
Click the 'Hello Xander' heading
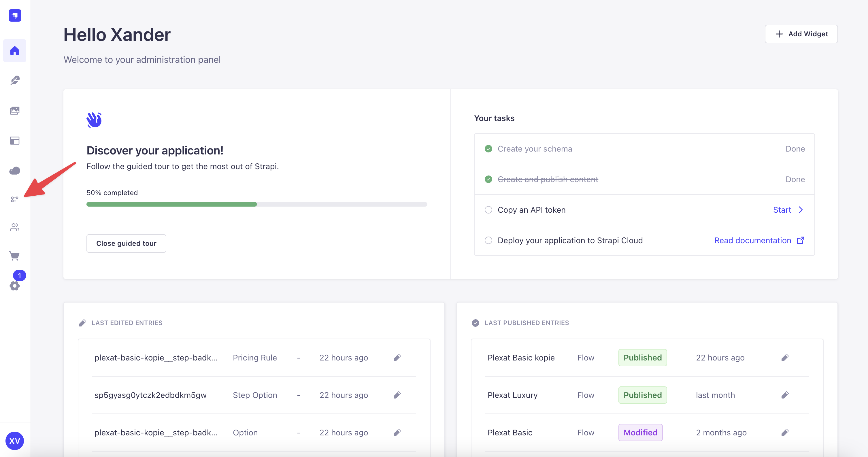click(x=117, y=35)
